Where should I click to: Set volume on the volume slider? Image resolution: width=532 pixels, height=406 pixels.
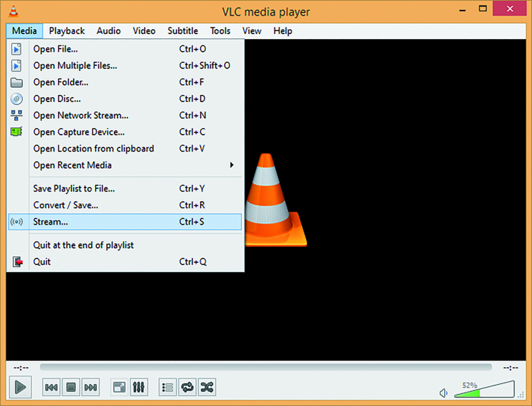pos(484,389)
